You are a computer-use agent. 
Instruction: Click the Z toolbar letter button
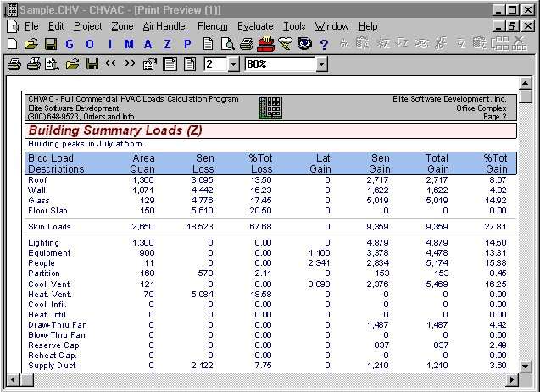pos(168,44)
